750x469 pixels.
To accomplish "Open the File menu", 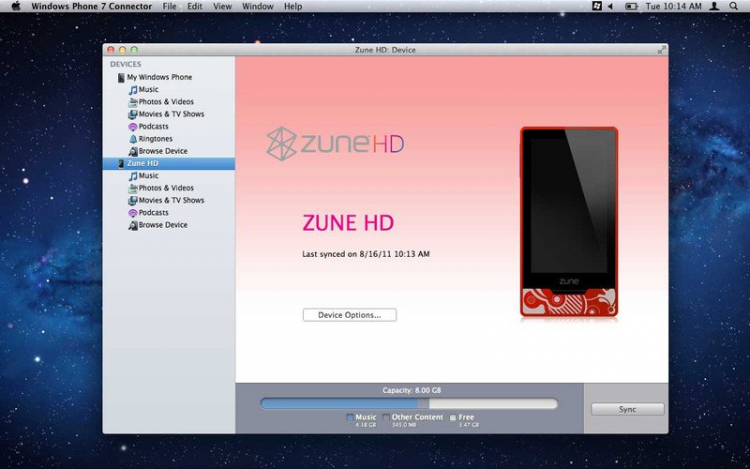I will click(169, 6).
